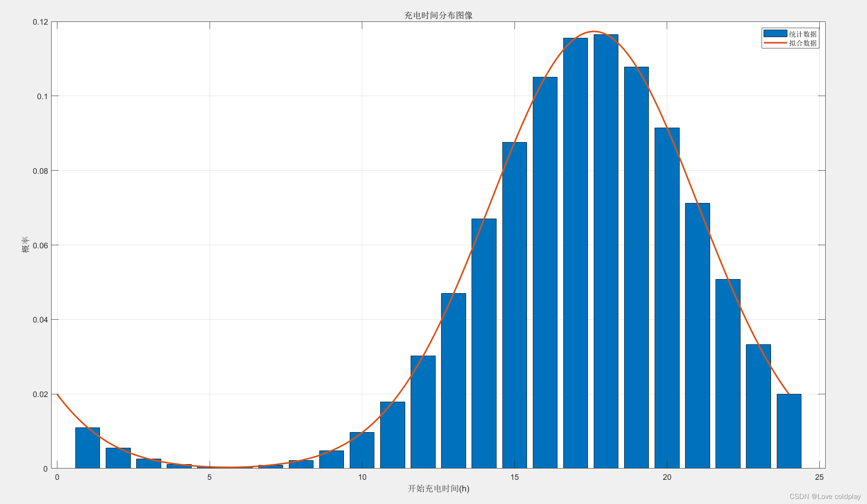Click the tallest bar at hour 18
The height and width of the screenshot is (504, 867).
pyautogui.click(x=606, y=251)
